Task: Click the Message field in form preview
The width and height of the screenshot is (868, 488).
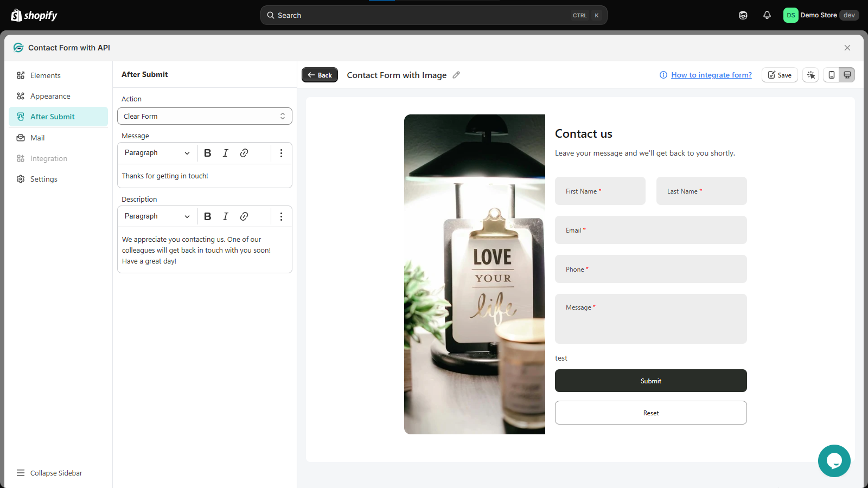Action: 651,319
